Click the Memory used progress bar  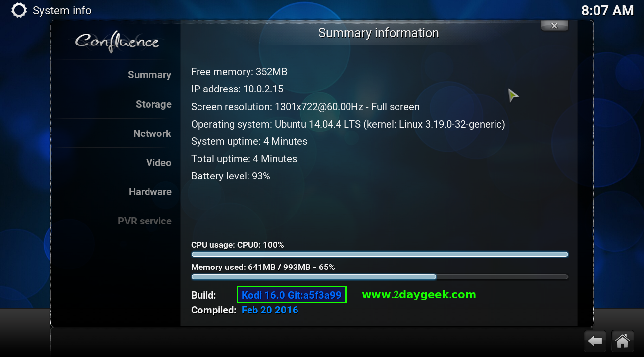[380, 277]
